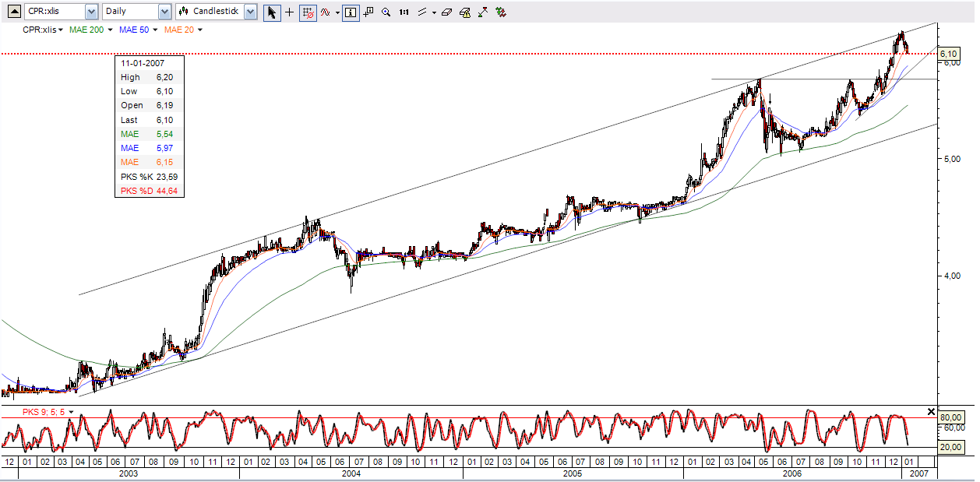Click the add indicator curve icon
Screen dimensions: 980x482
point(326,12)
